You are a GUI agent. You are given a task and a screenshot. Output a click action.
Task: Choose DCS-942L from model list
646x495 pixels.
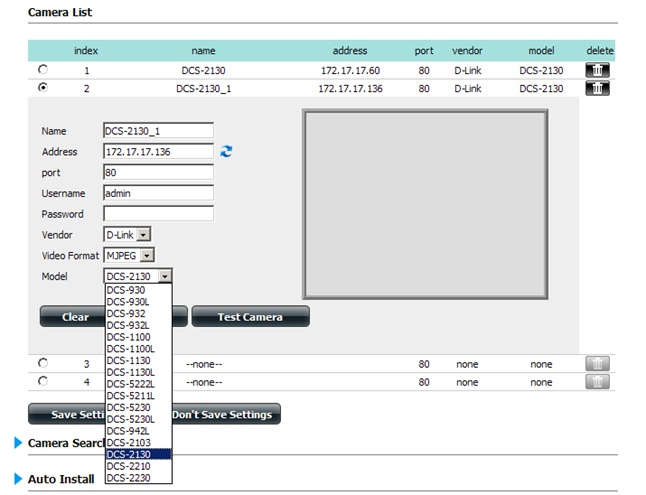pos(138,431)
